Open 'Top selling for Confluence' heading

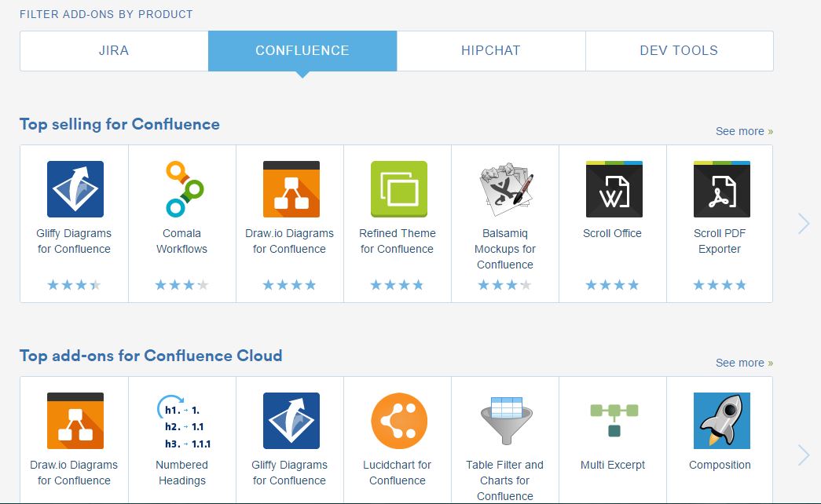119,125
